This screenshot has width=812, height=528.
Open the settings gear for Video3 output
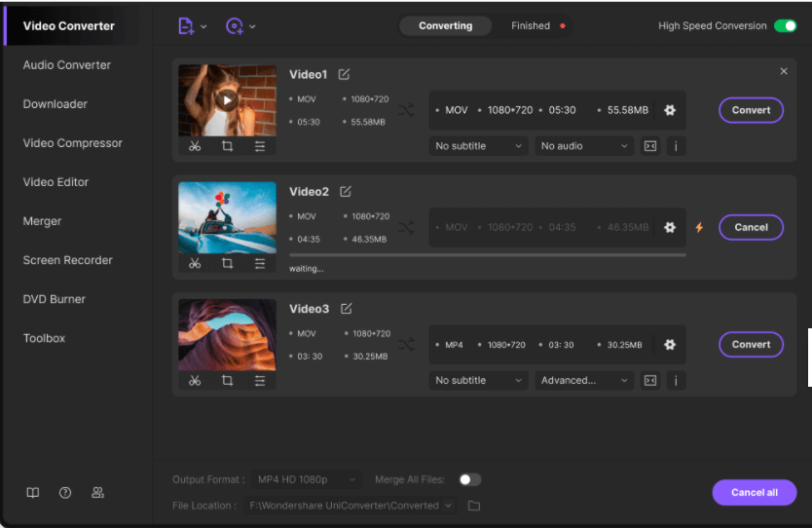click(670, 345)
